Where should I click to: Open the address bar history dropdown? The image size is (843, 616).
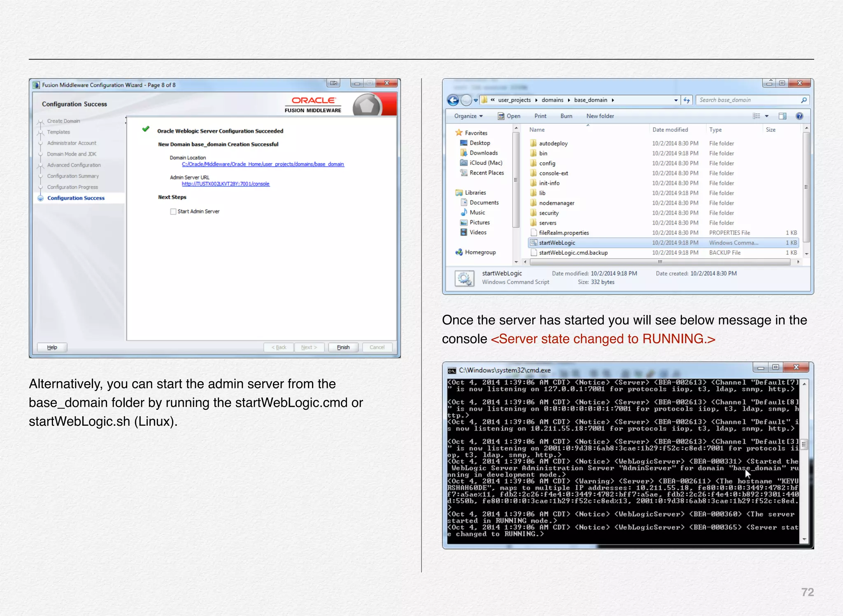point(676,100)
